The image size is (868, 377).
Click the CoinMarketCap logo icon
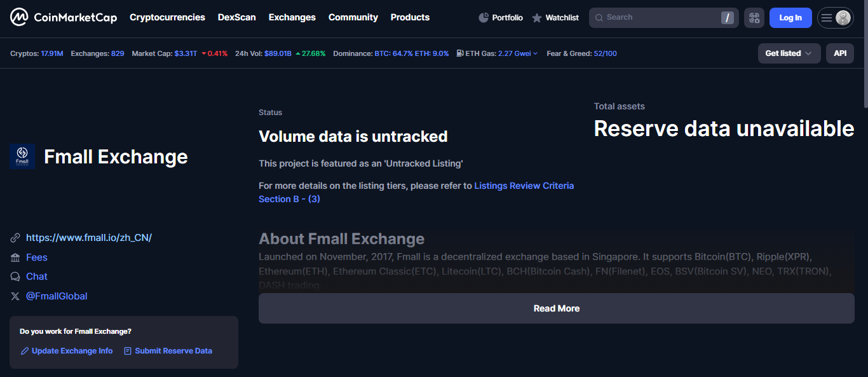18,17
